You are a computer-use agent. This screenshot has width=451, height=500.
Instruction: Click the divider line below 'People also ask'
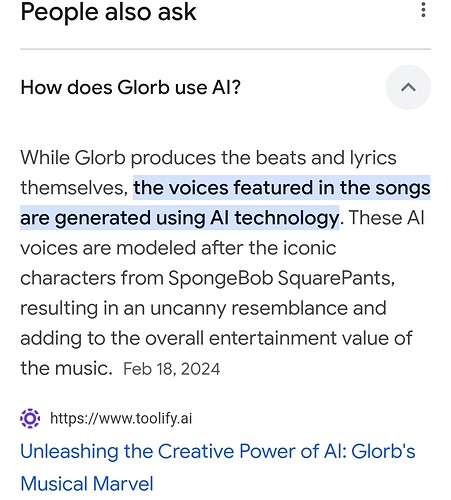click(225, 49)
